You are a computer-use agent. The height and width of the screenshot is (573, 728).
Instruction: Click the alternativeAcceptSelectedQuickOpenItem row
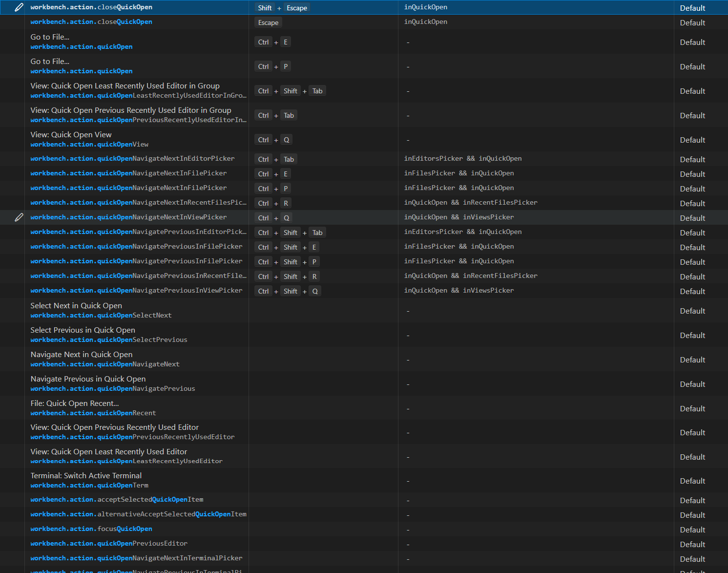click(x=138, y=514)
